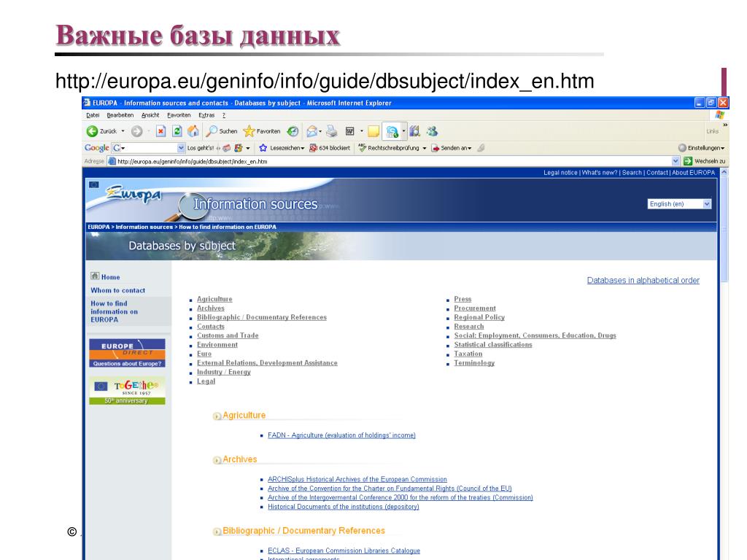This screenshot has height=560, width=747.
Task: Click the Terminology subject link
Action: (474, 363)
